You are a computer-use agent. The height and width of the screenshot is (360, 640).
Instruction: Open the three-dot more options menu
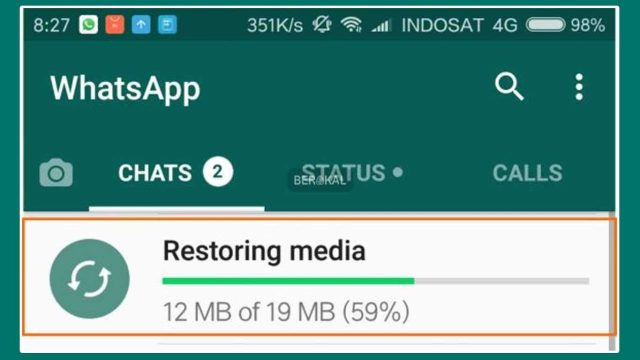(579, 87)
